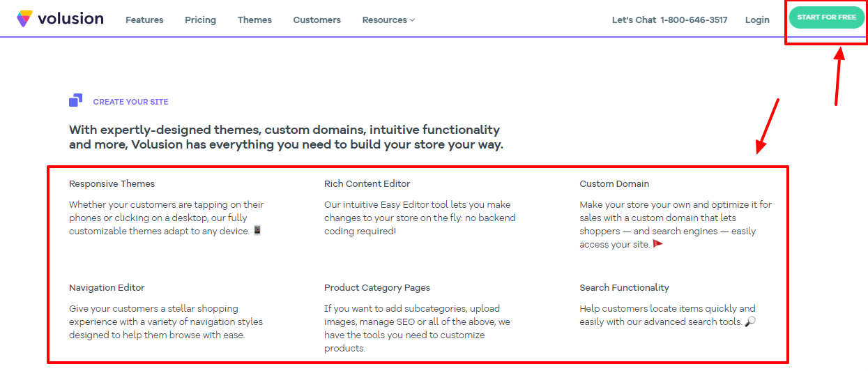Click the paragraph starting 'Help customers locate items'
This screenshot has width=868, height=371.
tap(667, 315)
